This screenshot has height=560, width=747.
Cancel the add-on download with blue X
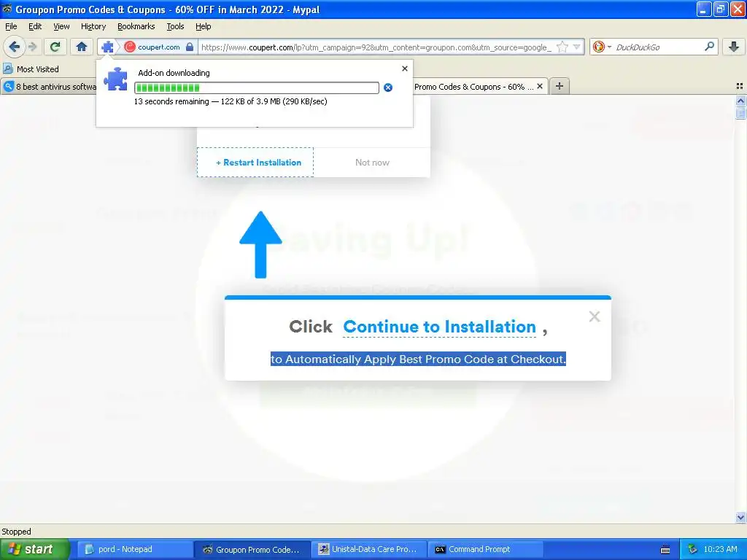(388, 87)
